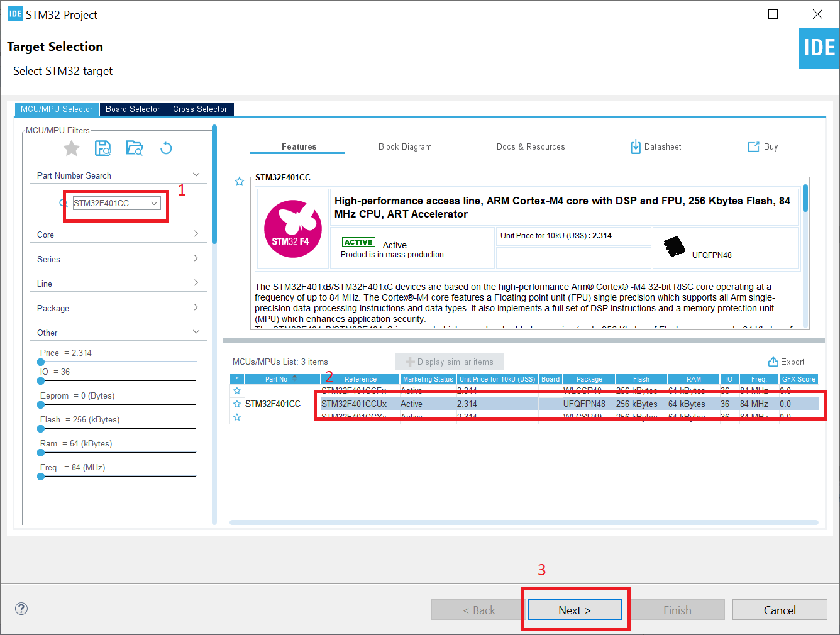
Task: Reset all MCU filters icon
Action: pyautogui.click(x=166, y=148)
